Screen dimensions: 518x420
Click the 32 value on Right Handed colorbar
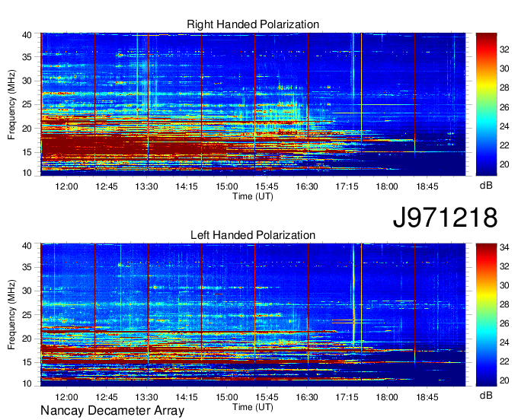point(504,49)
